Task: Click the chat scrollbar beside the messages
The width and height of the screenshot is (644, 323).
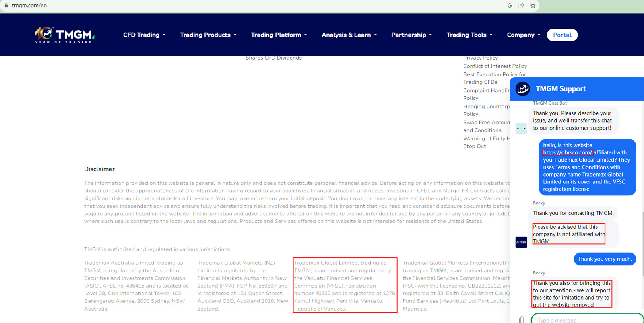Action: [642, 244]
